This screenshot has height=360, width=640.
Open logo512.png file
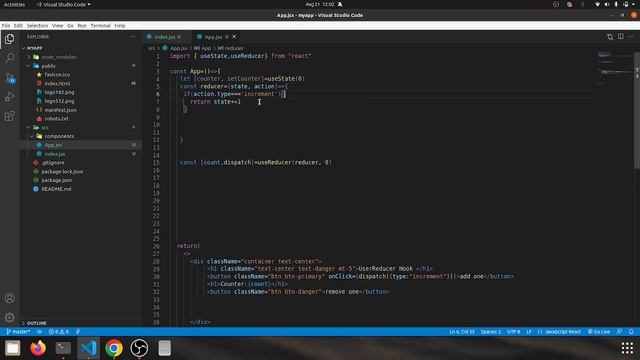coord(59,101)
